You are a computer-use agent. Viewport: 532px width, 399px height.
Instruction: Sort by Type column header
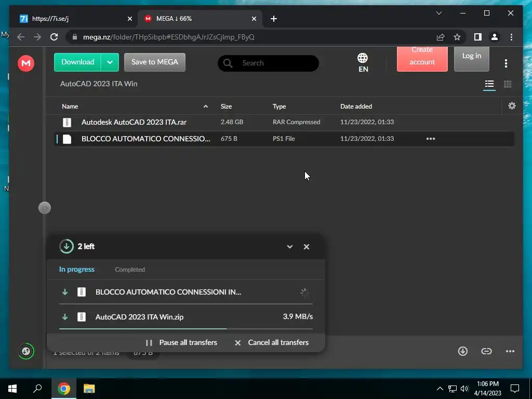click(x=279, y=106)
